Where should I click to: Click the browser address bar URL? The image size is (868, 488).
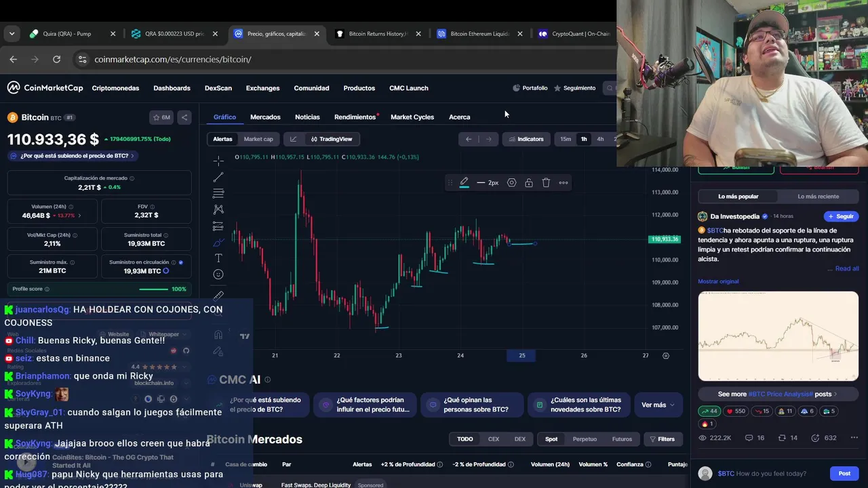173,60
